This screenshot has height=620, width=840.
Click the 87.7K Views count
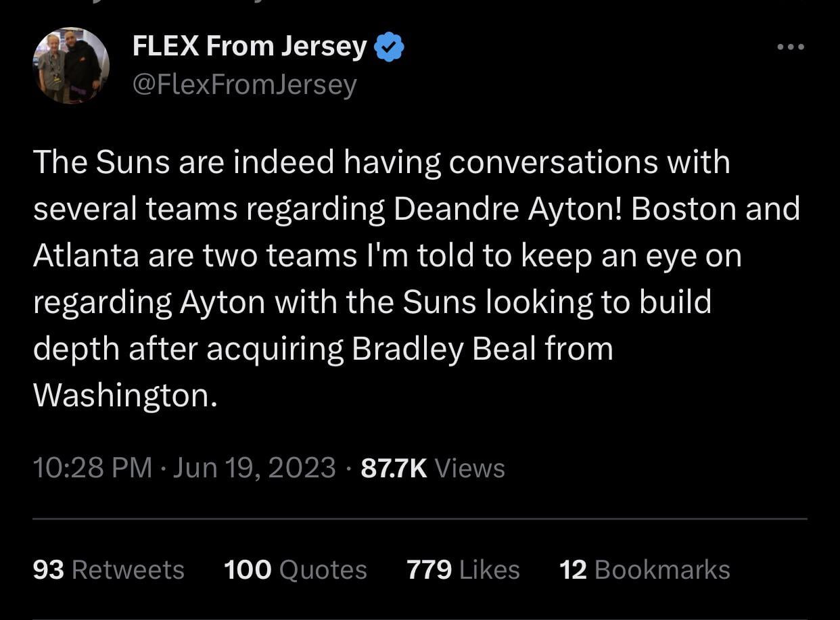[x=433, y=468]
